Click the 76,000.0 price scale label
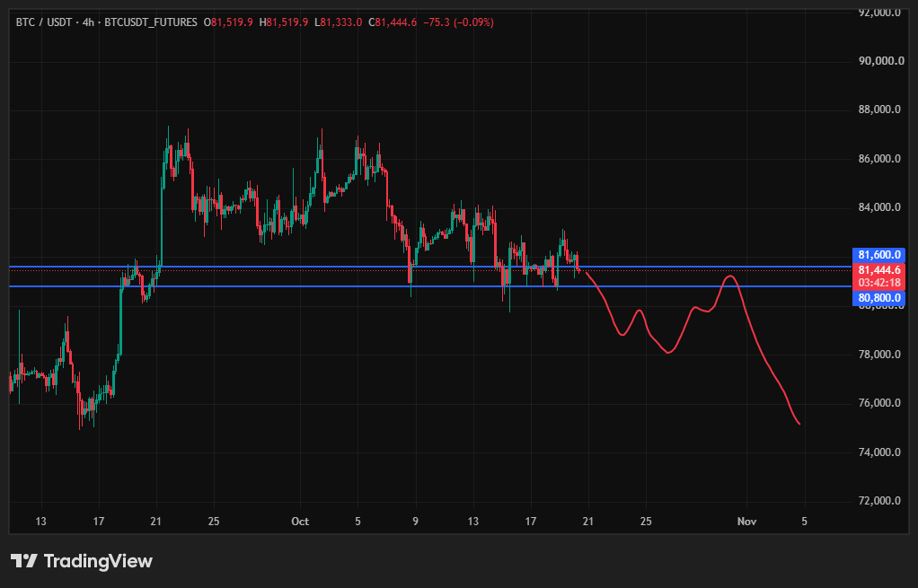Screen dimensions: 918x588 tap(879, 403)
